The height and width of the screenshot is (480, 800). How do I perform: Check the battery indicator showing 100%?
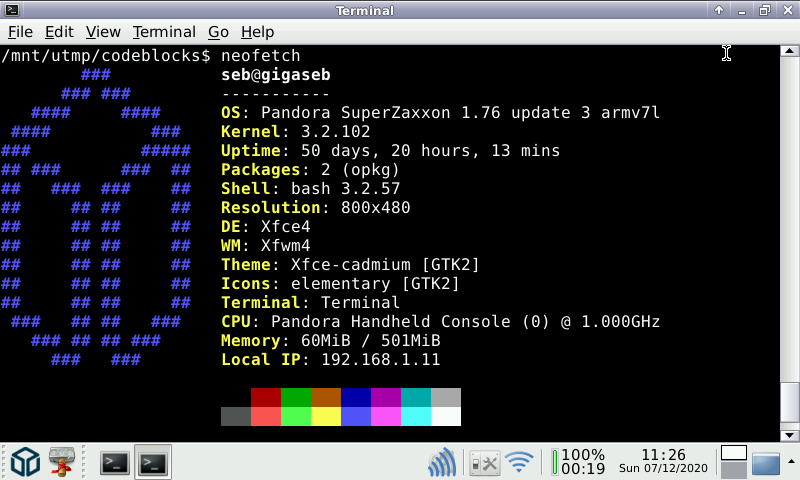pos(579,462)
